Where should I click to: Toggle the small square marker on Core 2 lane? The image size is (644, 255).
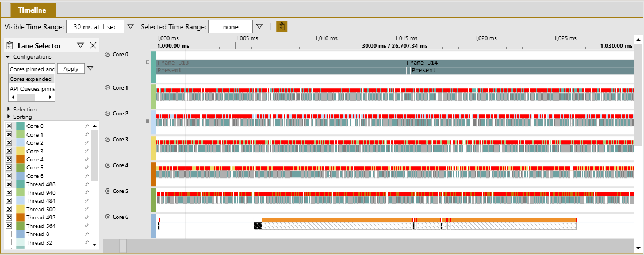coord(148,121)
